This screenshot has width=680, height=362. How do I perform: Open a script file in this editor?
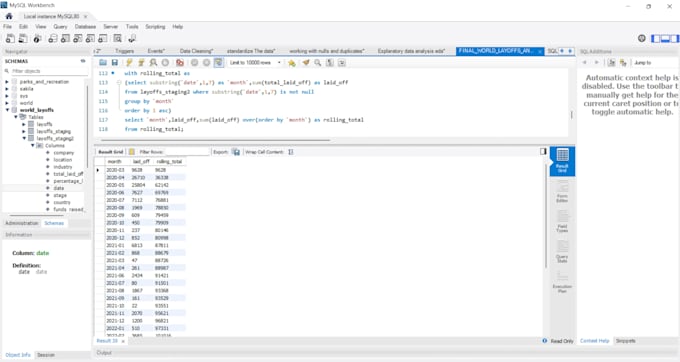[x=103, y=63]
